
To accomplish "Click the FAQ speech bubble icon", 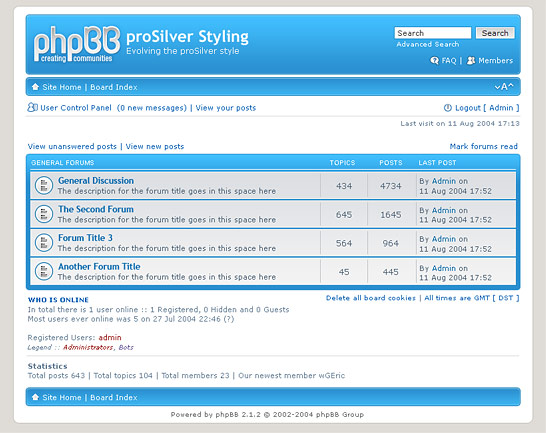I will [x=434, y=61].
